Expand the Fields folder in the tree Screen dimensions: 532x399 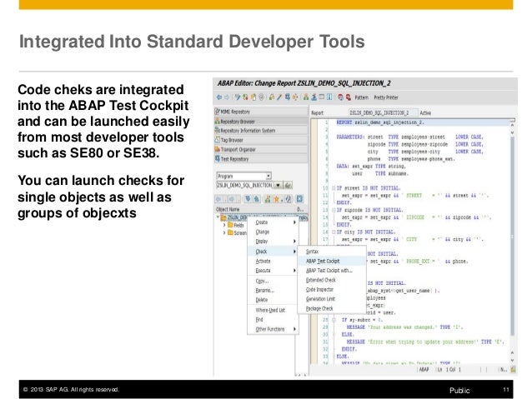tap(224, 225)
